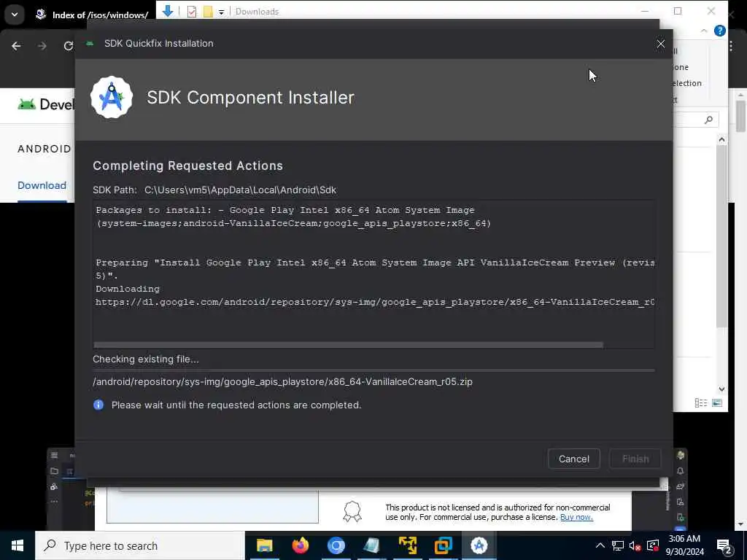Image resolution: width=747 pixels, height=560 pixels.
Task: Open Android Studio hamburger main menu
Action: tap(54, 455)
